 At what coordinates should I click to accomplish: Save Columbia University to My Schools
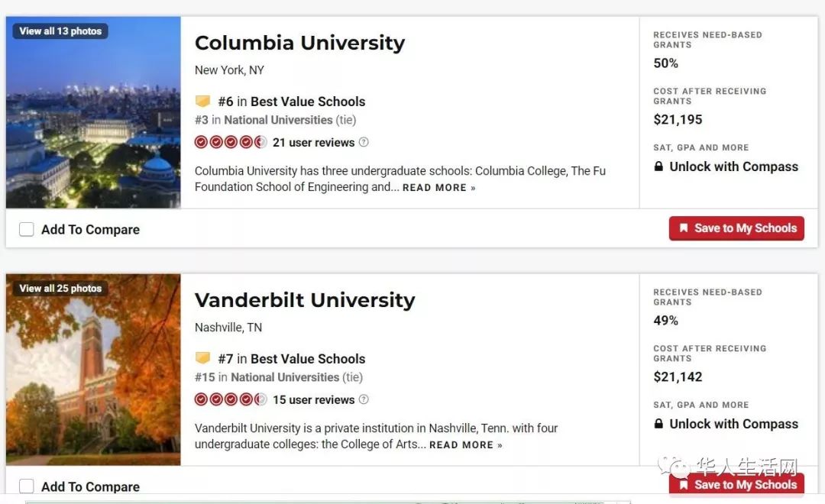(736, 228)
